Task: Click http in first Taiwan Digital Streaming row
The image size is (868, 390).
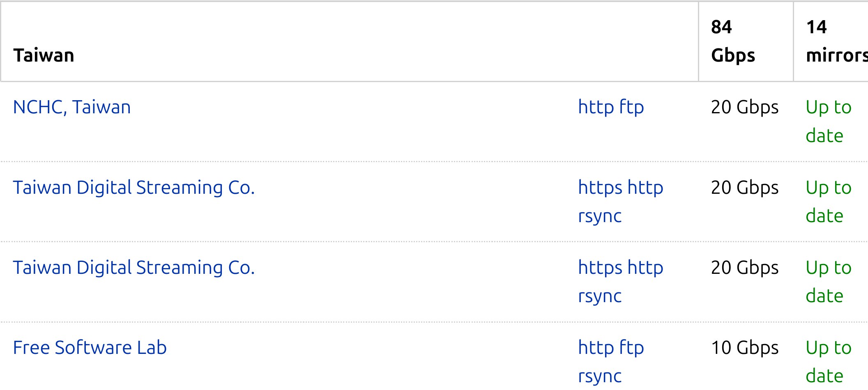Action: tap(645, 188)
